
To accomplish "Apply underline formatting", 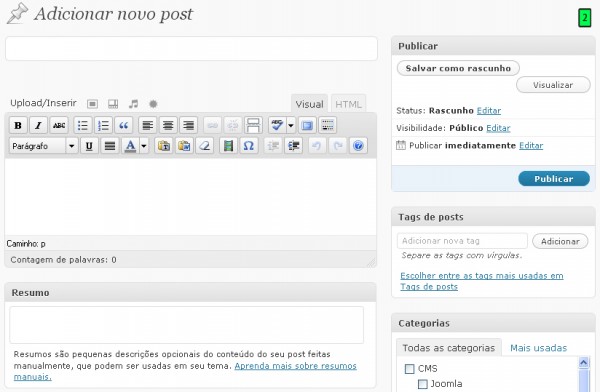I will click(x=89, y=146).
